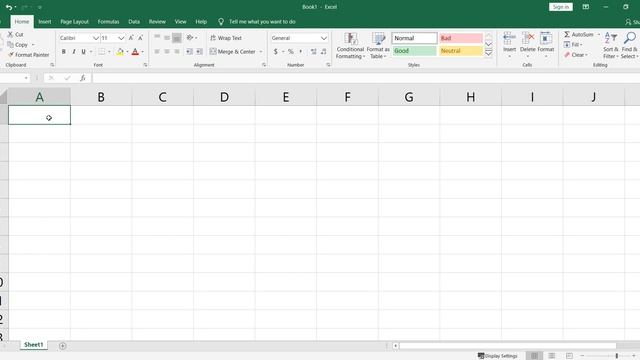
Task: Toggle Center alignment
Action: click(167, 51)
